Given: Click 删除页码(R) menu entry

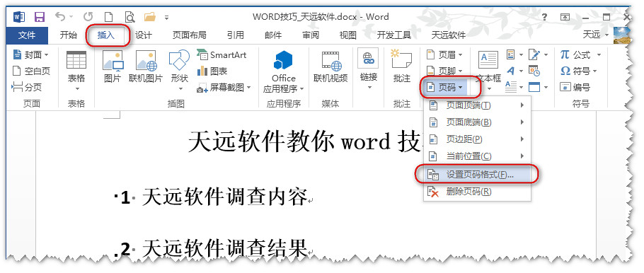Looking at the screenshot, I should pyautogui.click(x=478, y=192).
